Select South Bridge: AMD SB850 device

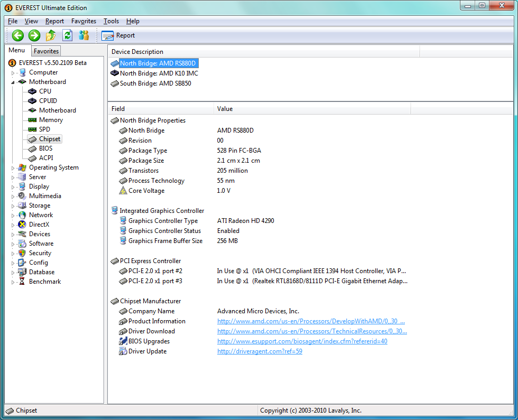[x=155, y=83]
